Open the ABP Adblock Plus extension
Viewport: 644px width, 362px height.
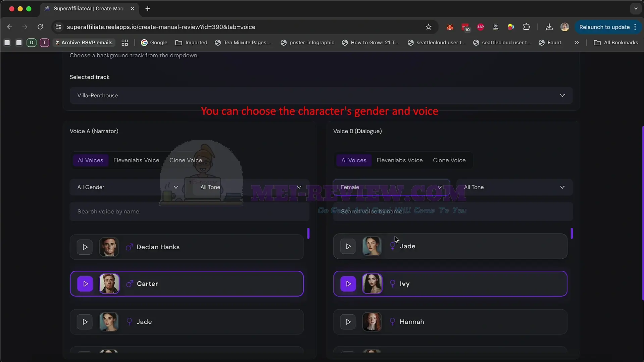pos(480,27)
